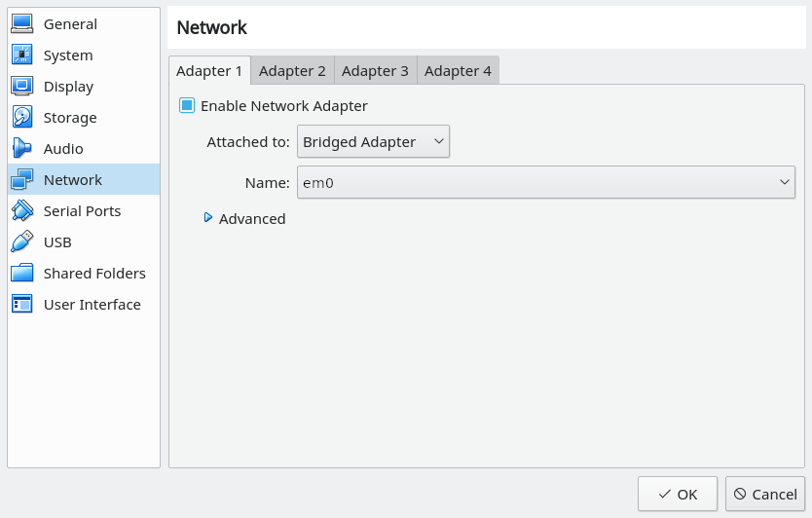Select the Network icon in the sidebar
The height and width of the screenshot is (518, 812).
pyautogui.click(x=22, y=179)
